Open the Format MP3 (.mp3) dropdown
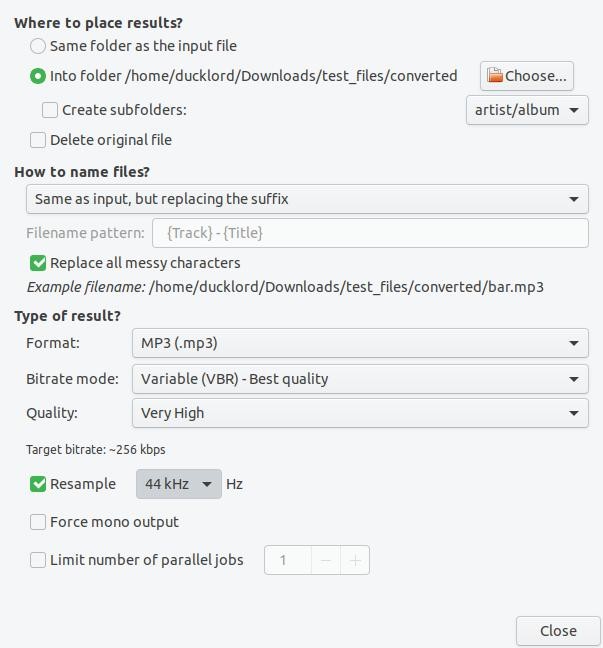603x648 pixels. click(x=360, y=343)
